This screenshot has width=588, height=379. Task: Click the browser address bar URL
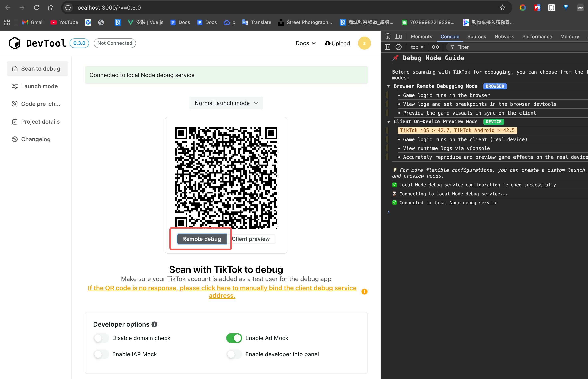coord(108,8)
